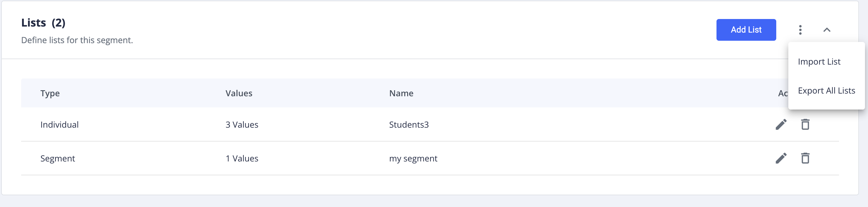
Task: Click the Type column header
Action: tap(50, 93)
